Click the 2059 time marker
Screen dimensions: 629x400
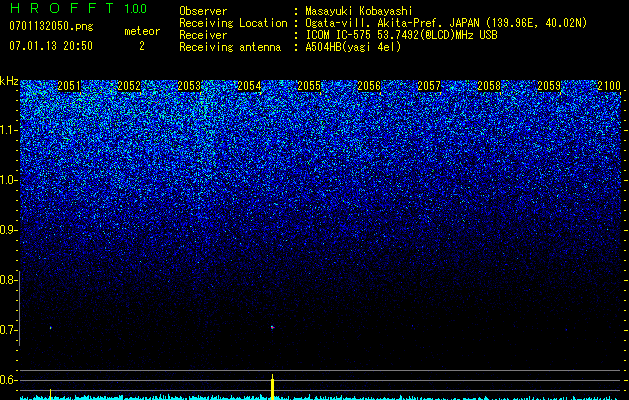(x=549, y=86)
